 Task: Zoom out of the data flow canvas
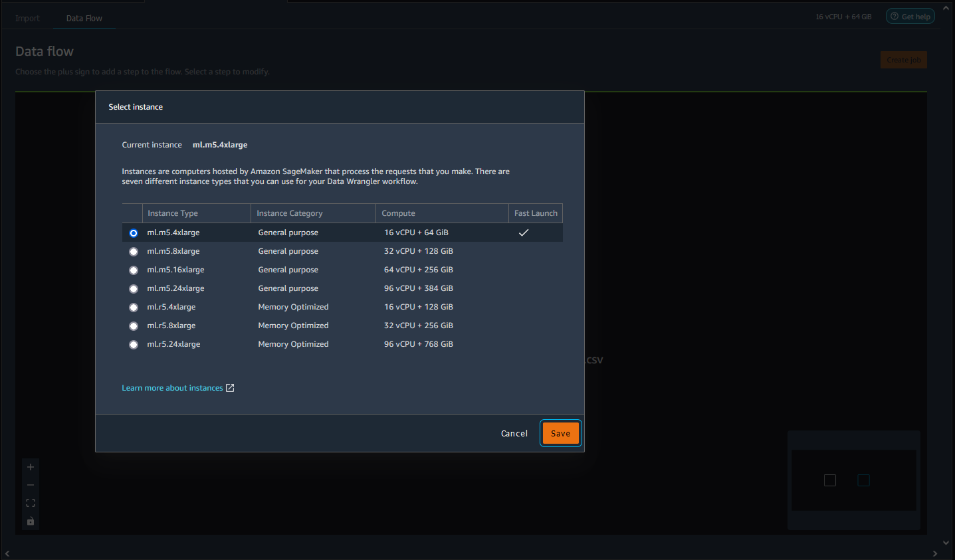pyautogui.click(x=30, y=485)
